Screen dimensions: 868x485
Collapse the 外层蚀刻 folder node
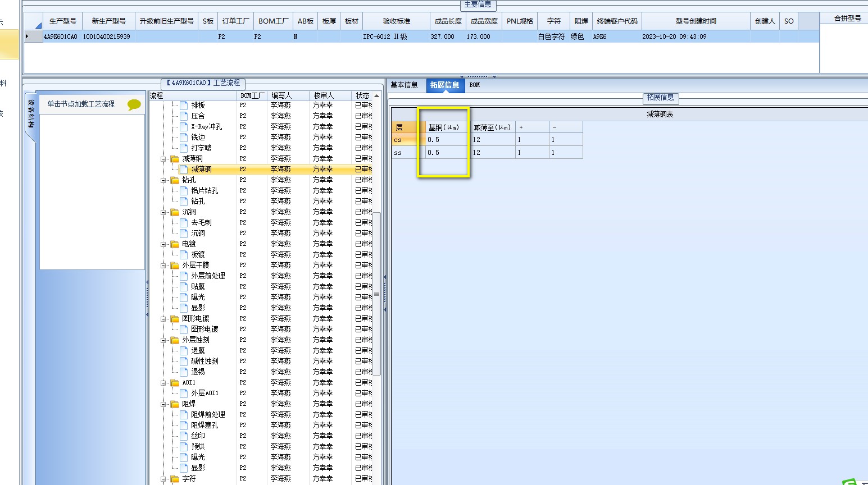click(163, 340)
